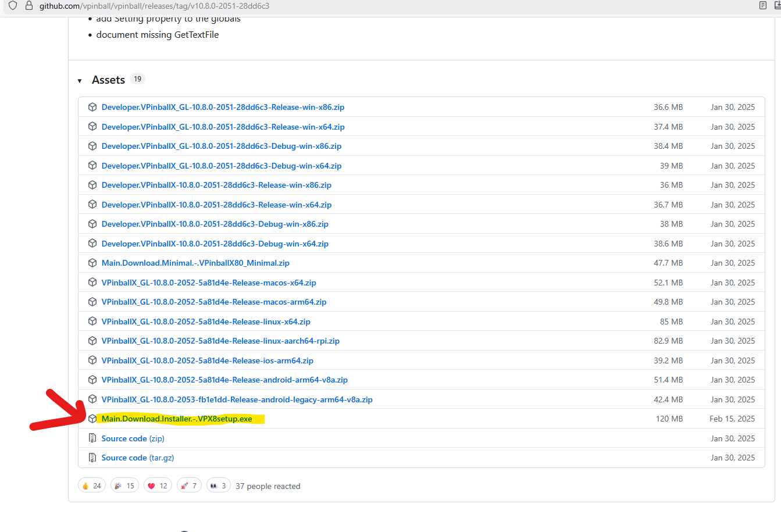
Task: Download Developer.VPinballX-10.8.0 Debug-win-x64.zip link
Action: [x=215, y=244]
